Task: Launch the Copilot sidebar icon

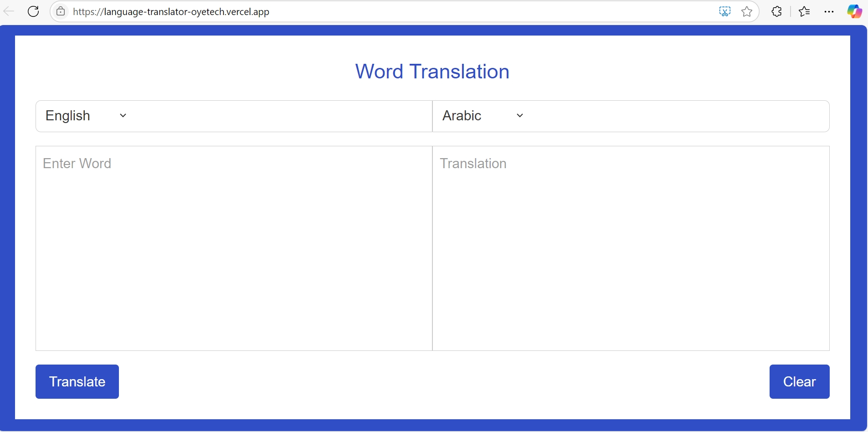Action: pos(854,11)
